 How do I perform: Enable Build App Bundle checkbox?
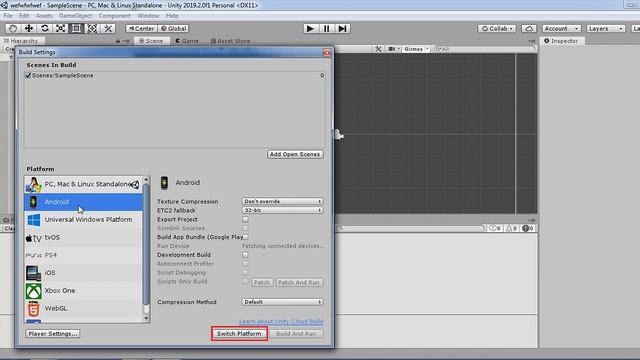[245, 237]
